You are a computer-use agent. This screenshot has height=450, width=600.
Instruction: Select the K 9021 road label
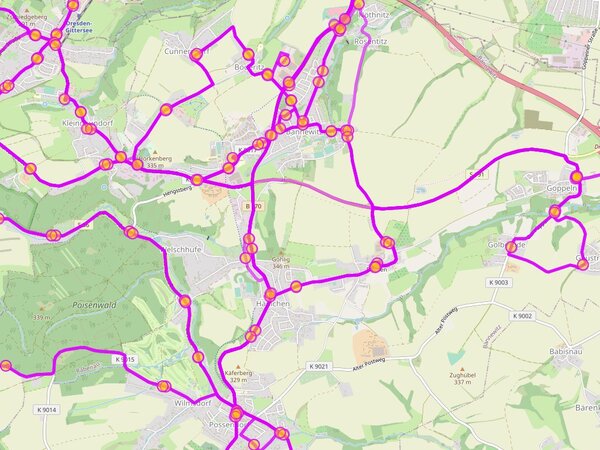click(319, 366)
